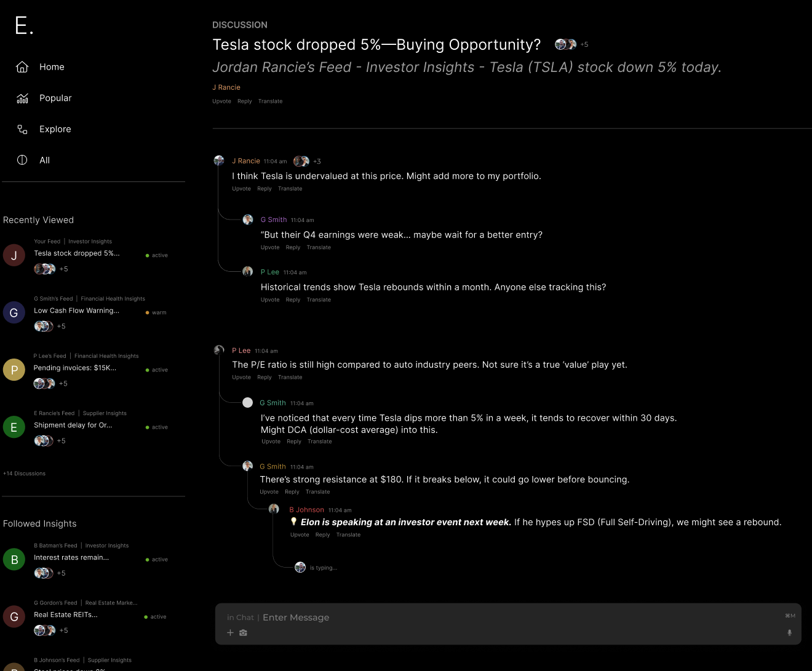Click the plus attachment icon in message bar
The width and height of the screenshot is (812, 671).
[231, 632]
